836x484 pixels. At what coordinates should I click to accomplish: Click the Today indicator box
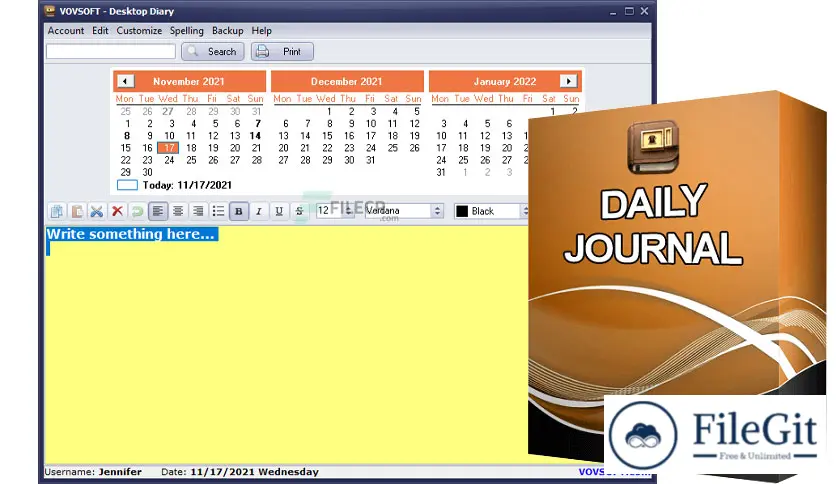point(127,185)
